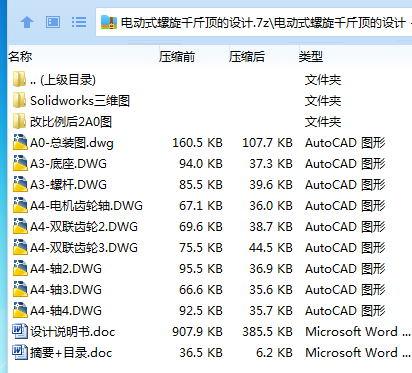412x373 pixels.
Task: Click folder icon of .. (上级目录)
Action: 19,79
